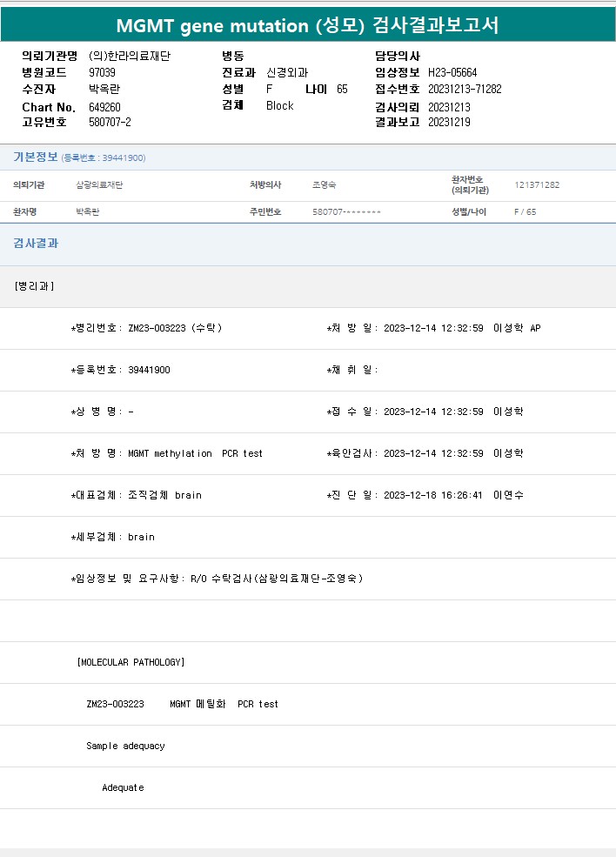Click the 진료과 value 신경외과
This screenshot has height=857, width=616.
[x=287, y=72]
